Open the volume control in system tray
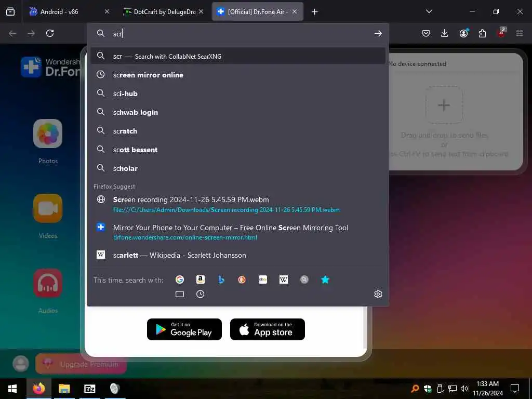Viewport: 532px width, 399px height. (x=464, y=389)
